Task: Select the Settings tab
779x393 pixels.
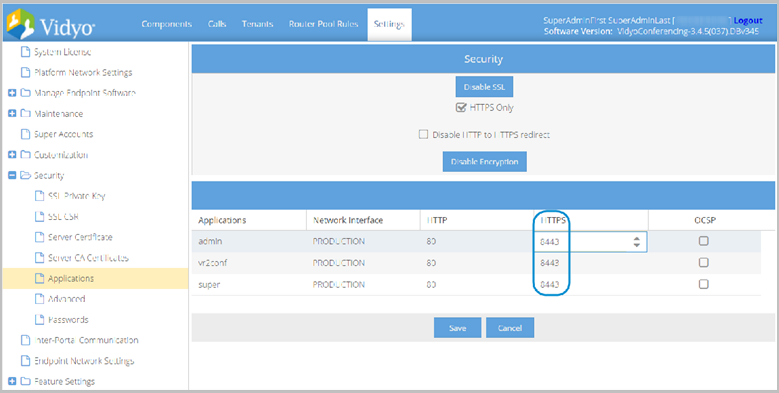Action: tap(390, 24)
